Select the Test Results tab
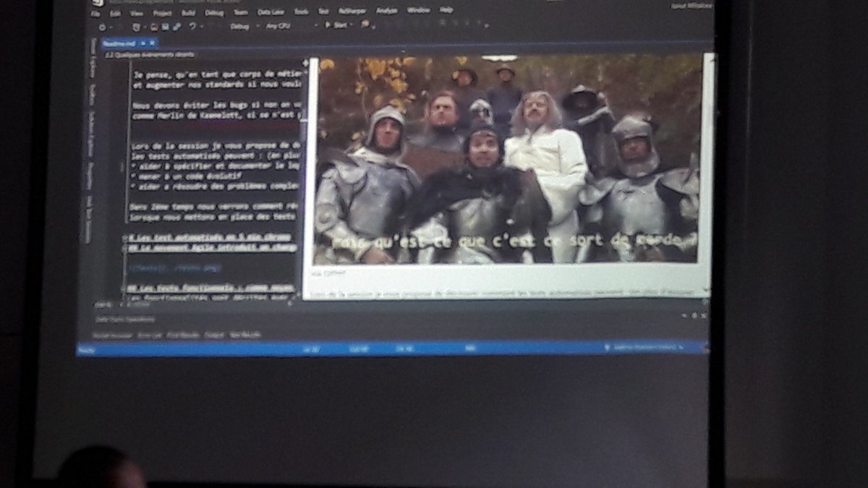 coord(244,335)
